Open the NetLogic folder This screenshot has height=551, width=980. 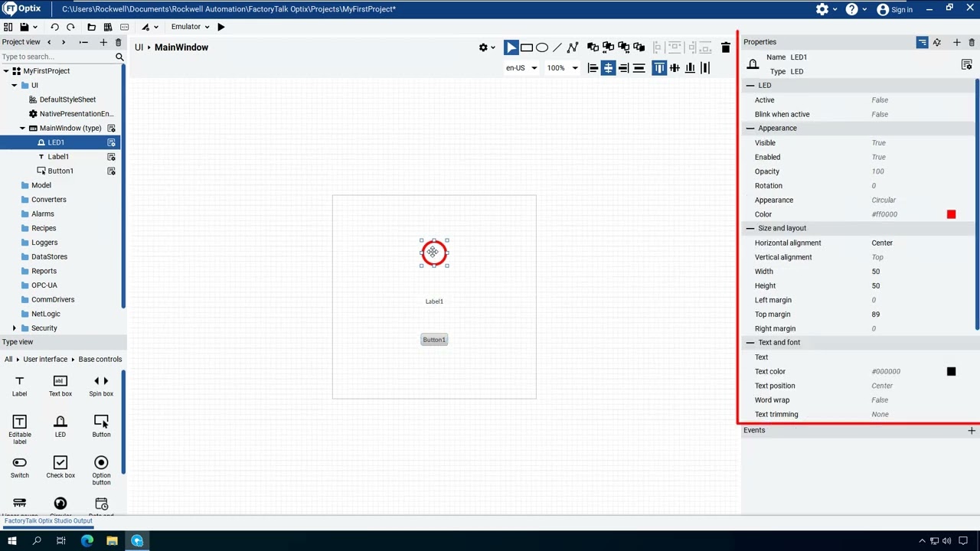pyautogui.click(x=45, y=314)
